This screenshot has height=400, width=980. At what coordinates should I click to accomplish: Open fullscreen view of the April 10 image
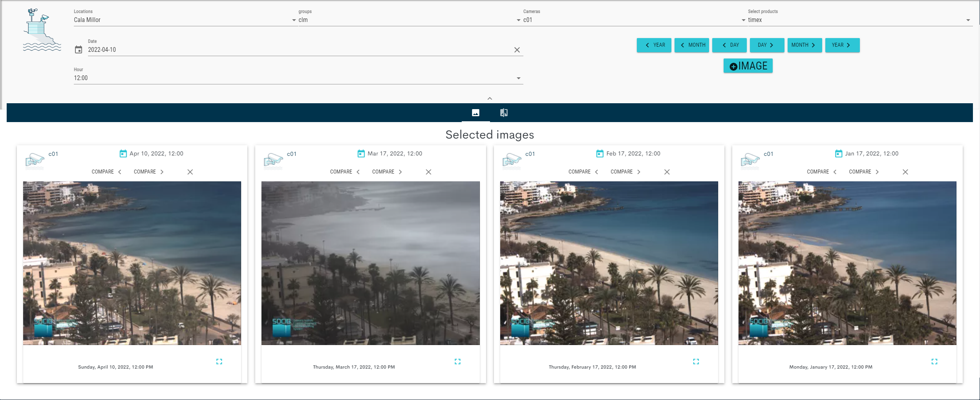(219, 362)
